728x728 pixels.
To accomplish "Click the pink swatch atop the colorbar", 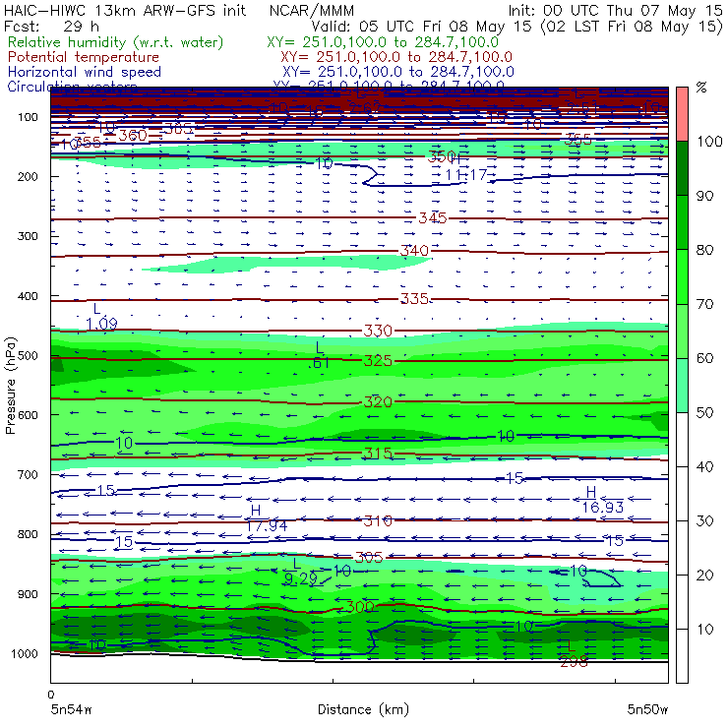I will tap(682, 114).
